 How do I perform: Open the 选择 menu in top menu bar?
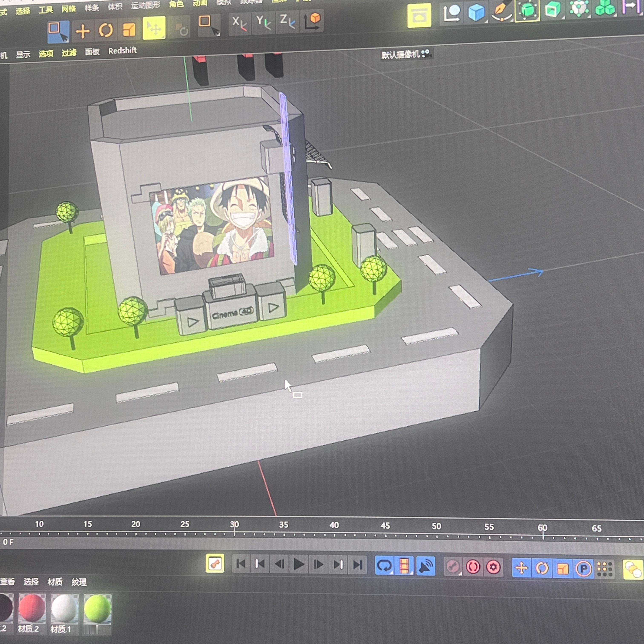(23, 11)
